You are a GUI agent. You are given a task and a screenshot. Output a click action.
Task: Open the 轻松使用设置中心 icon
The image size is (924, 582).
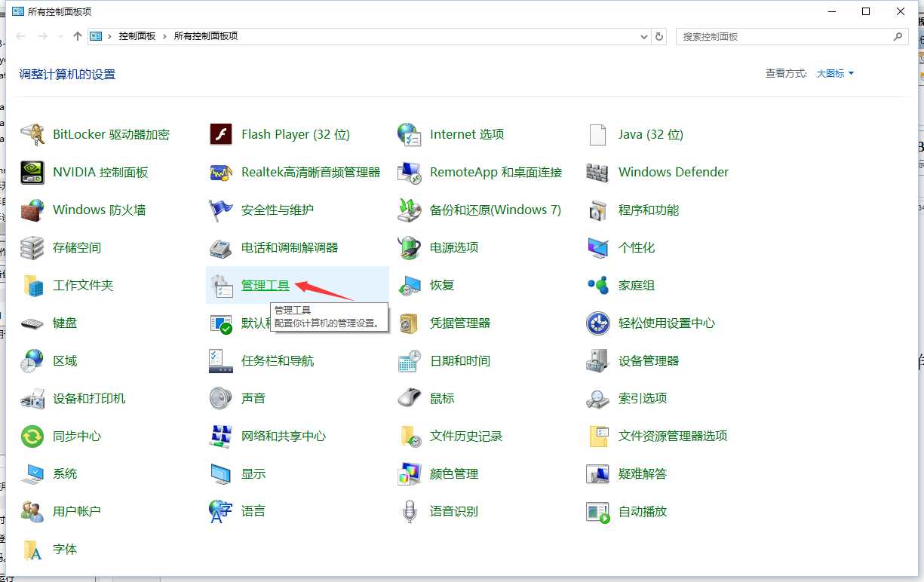(597, 323)
